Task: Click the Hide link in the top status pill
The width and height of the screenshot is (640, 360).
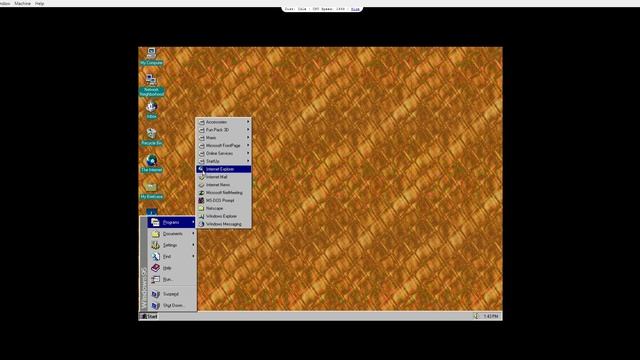Action: pyautogui.click(x=355, y=9)
